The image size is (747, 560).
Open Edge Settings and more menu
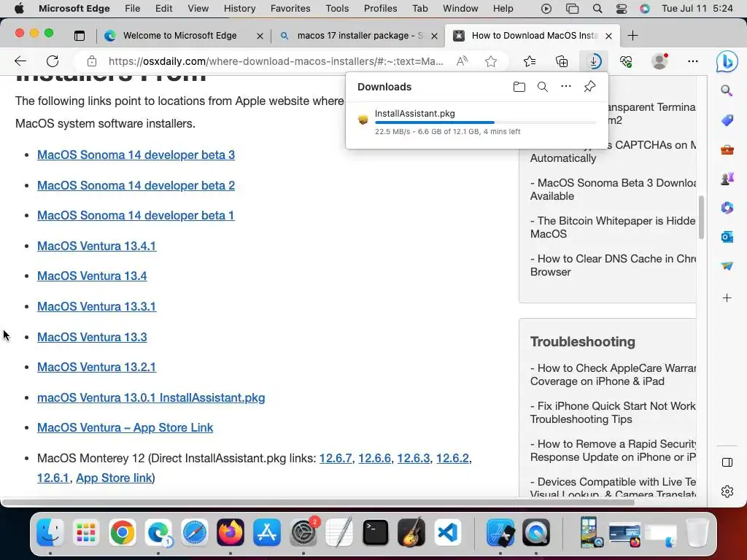pyautogui.click(x=693, y=61)
